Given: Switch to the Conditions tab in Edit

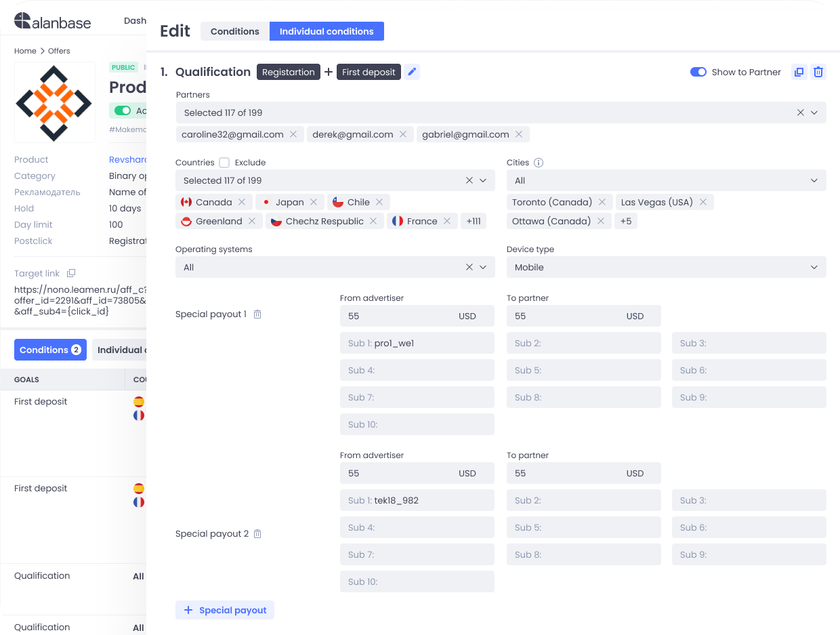Looking at the screenshot, I should click(x=234, y=31).
